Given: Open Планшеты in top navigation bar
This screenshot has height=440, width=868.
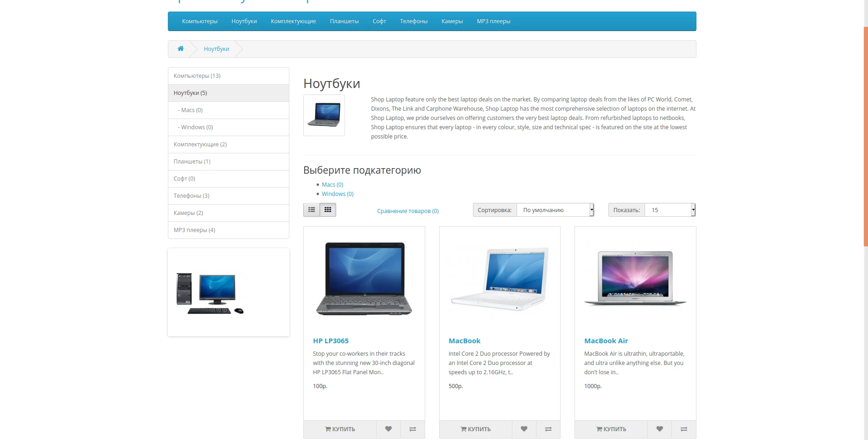Looking at the screenshot, I should click(345, 21).
